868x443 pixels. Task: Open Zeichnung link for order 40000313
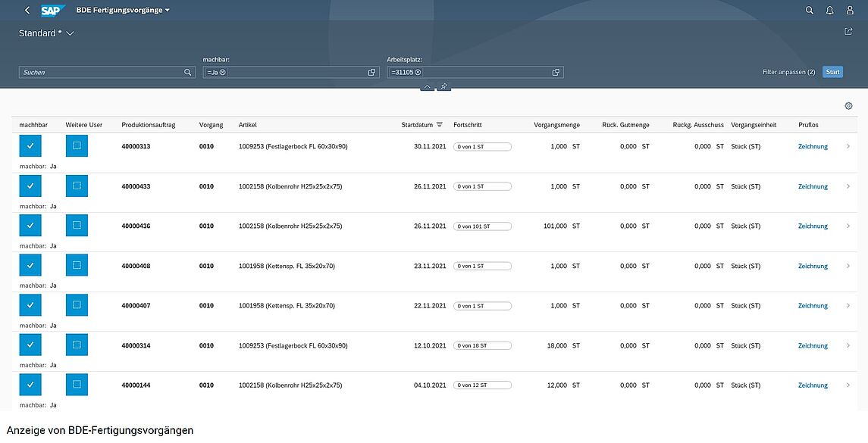tap(813, 147)
